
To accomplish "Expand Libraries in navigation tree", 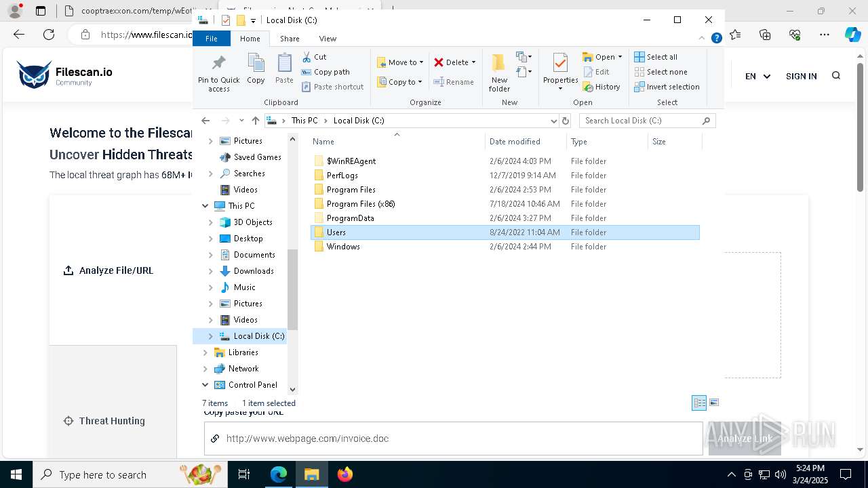I will click(x=205, y=352).
